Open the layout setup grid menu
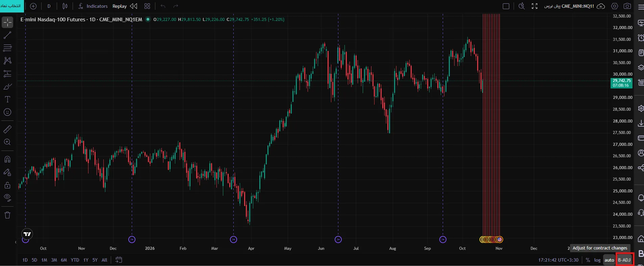The image size is (644, 266). click(x=147, y=6)
